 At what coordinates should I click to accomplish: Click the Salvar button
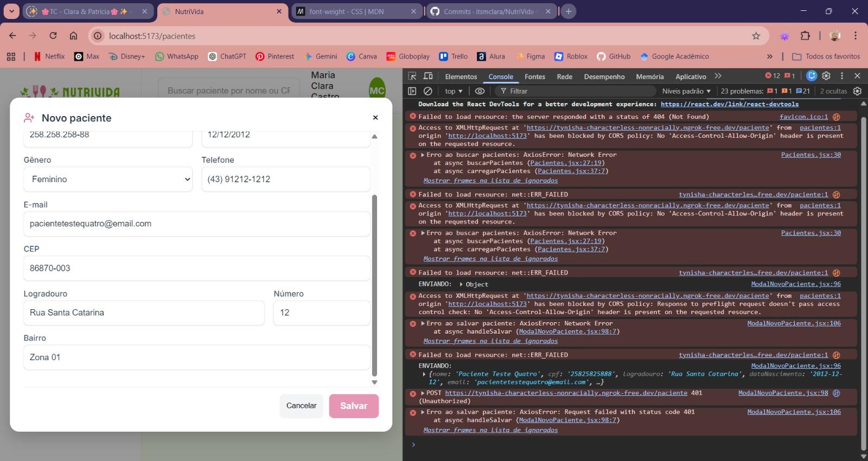pyautogui.click(x=354, y=406)
